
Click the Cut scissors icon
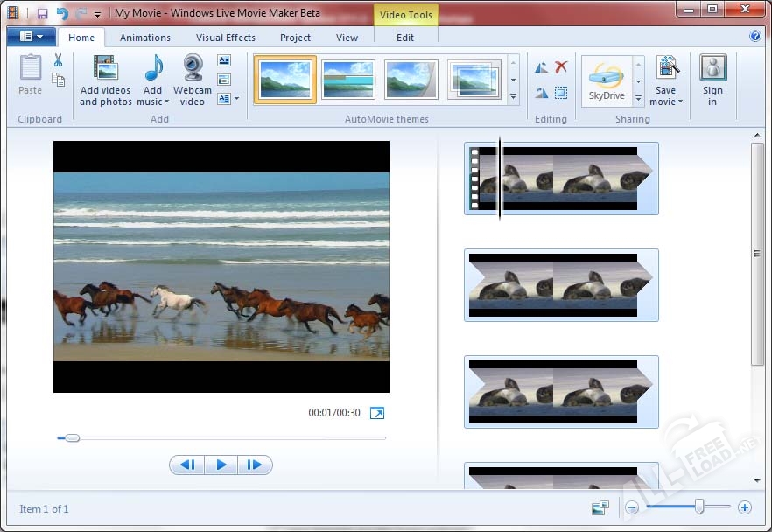pos(58,60)
